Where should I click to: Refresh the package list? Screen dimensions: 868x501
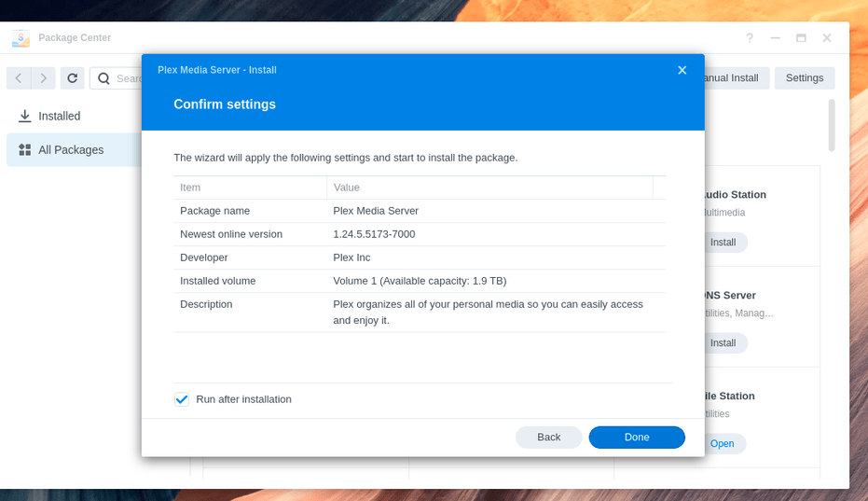(x=73, y=78)
